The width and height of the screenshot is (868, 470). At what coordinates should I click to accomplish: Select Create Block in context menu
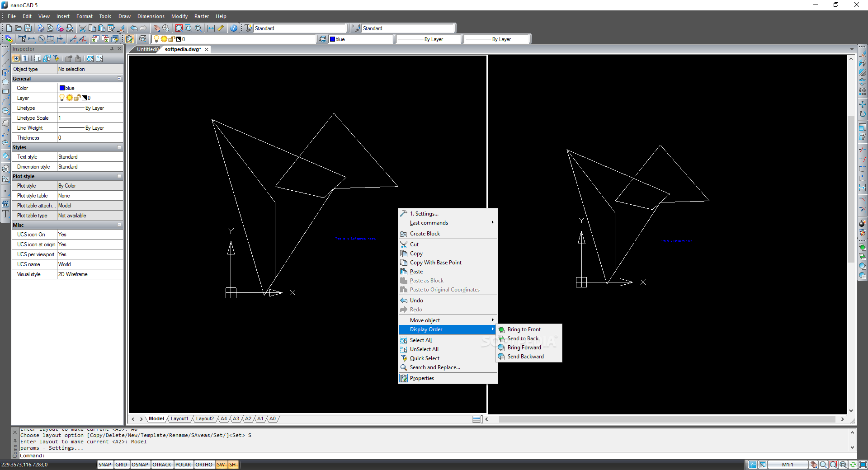448,234
